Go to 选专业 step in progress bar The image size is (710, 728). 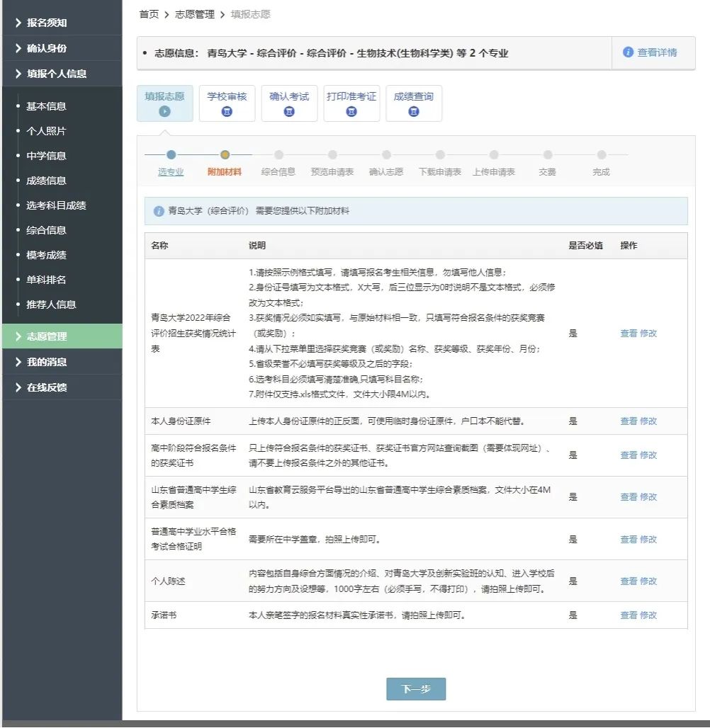[x=171, y=171]
